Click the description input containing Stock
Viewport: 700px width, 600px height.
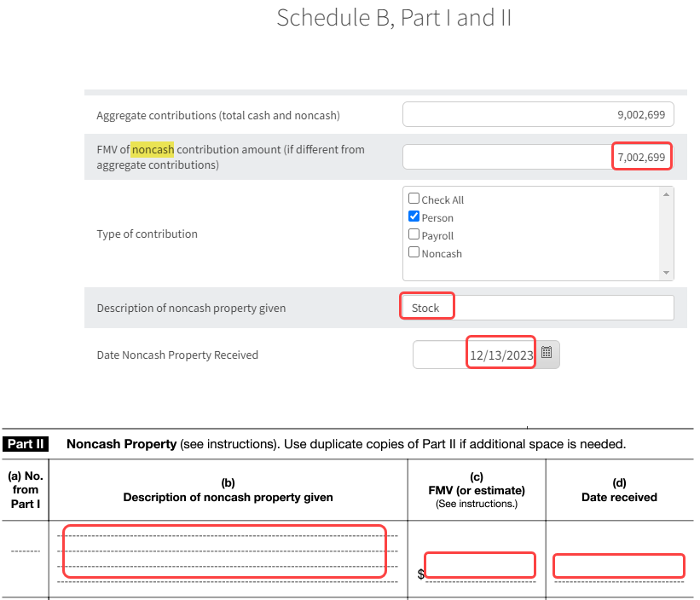538,308
